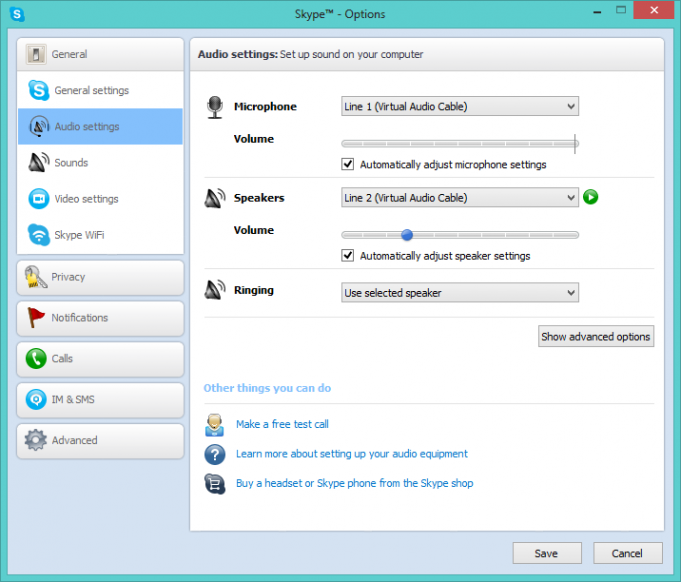
Task: Click the Sounds speaker icon in sidebar
Action: 39,162
